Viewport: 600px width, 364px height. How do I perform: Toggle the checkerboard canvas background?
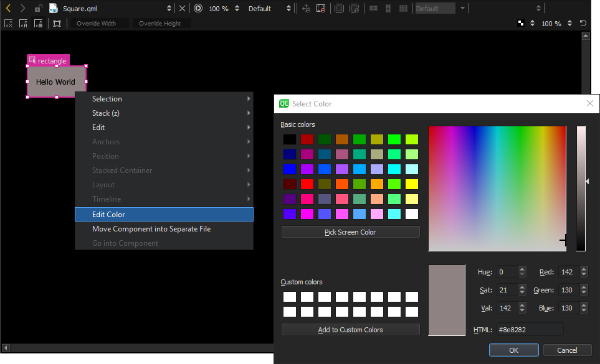521,22
